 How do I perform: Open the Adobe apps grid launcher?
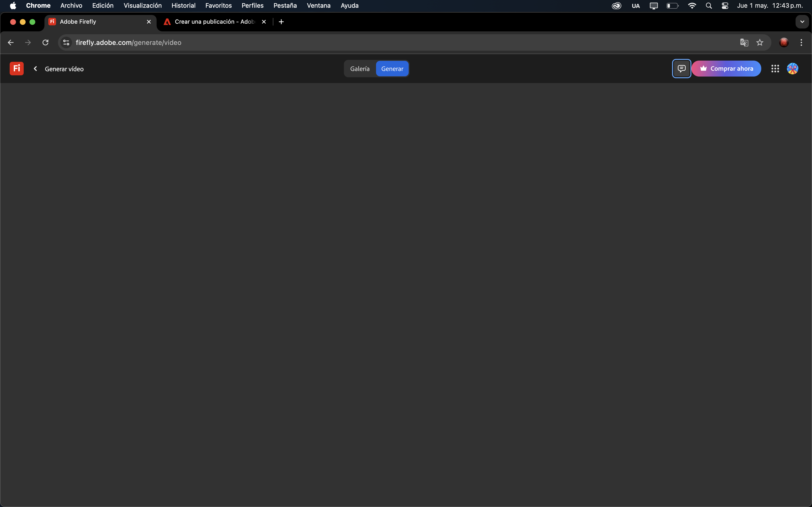click(775, 68)
